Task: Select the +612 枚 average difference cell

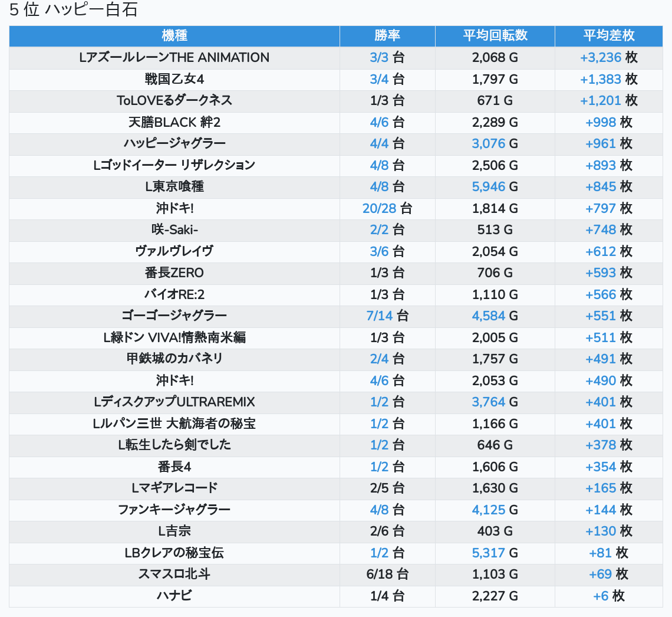Action: [x=608, y=252]
